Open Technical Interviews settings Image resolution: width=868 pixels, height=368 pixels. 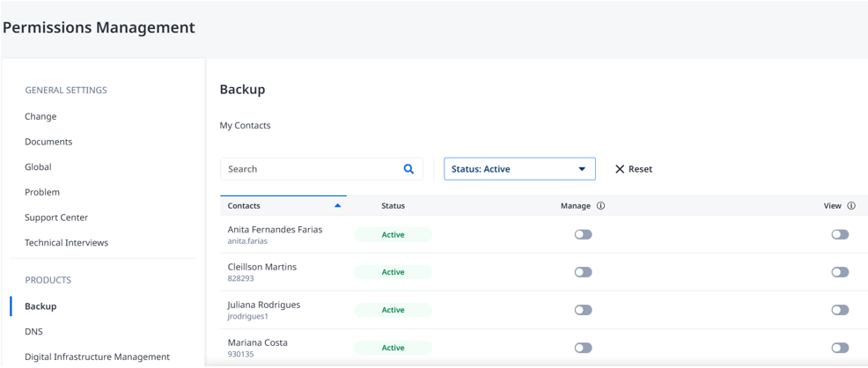[x=66, y=242]
